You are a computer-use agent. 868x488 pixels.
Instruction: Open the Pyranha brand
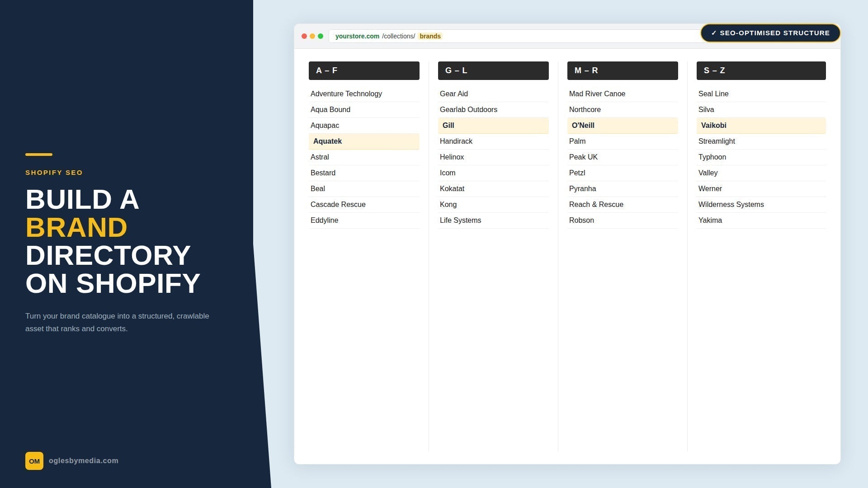coord(623,189)
